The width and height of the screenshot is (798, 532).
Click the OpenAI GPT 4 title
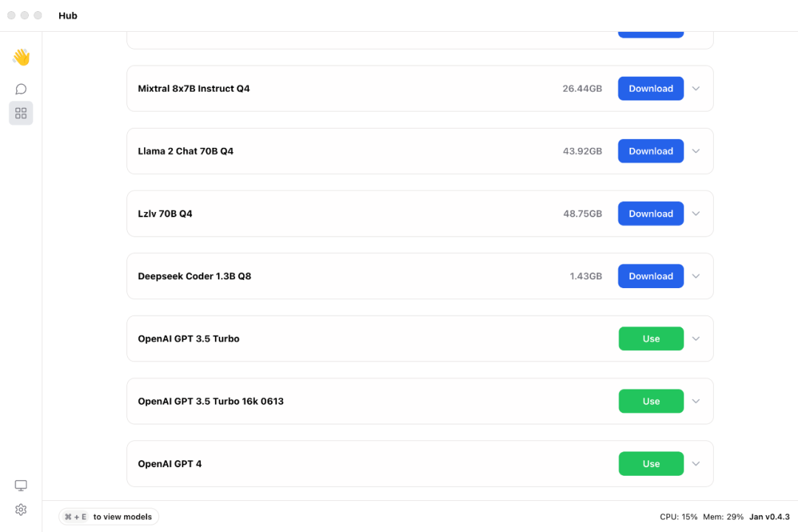click(169, 464)
